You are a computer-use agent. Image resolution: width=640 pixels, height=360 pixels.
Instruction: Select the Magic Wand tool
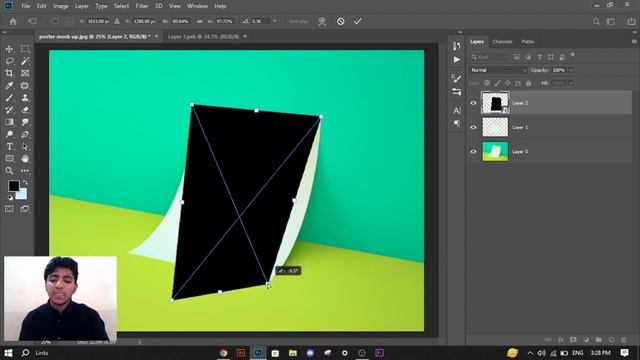click(x=25, y=61)
